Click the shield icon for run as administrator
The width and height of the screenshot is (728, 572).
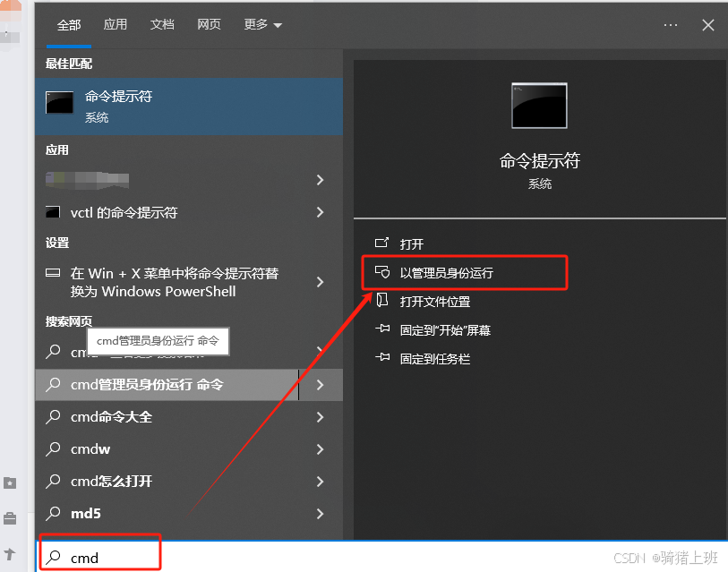(382, 272)
